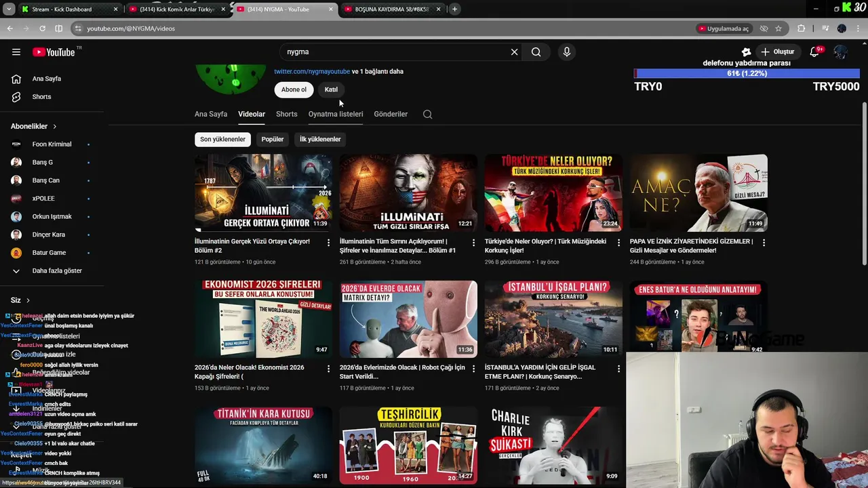Open Foon Kriminal subscription channel
Image resolution: width=868 pixels, height=488 pixels.
(x=52, y=144)
